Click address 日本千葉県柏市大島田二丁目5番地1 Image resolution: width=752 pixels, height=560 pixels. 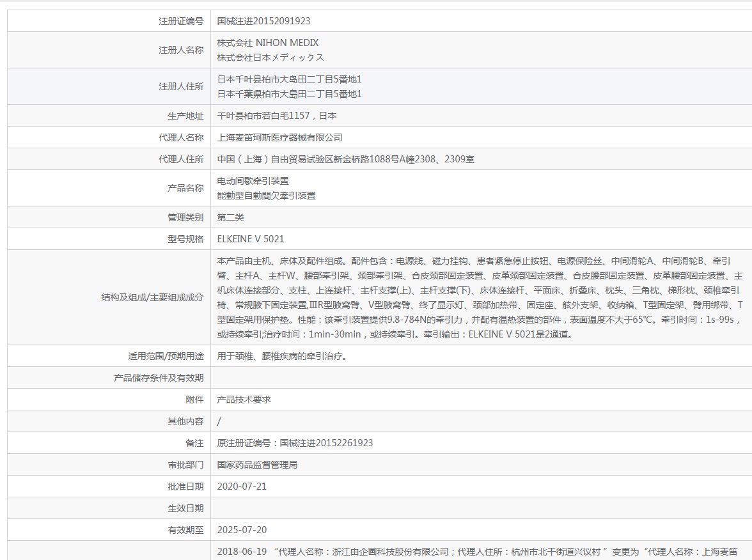click(289, 94)
